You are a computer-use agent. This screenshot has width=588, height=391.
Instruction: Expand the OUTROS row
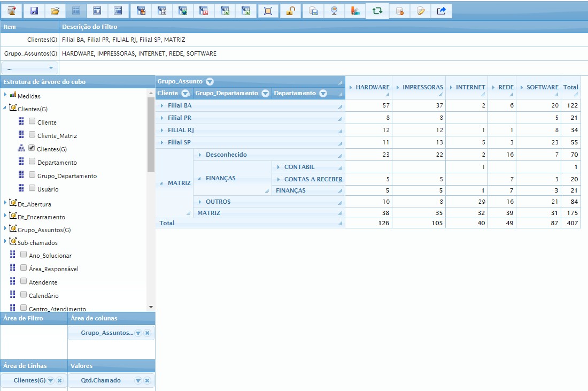point(200,202)
